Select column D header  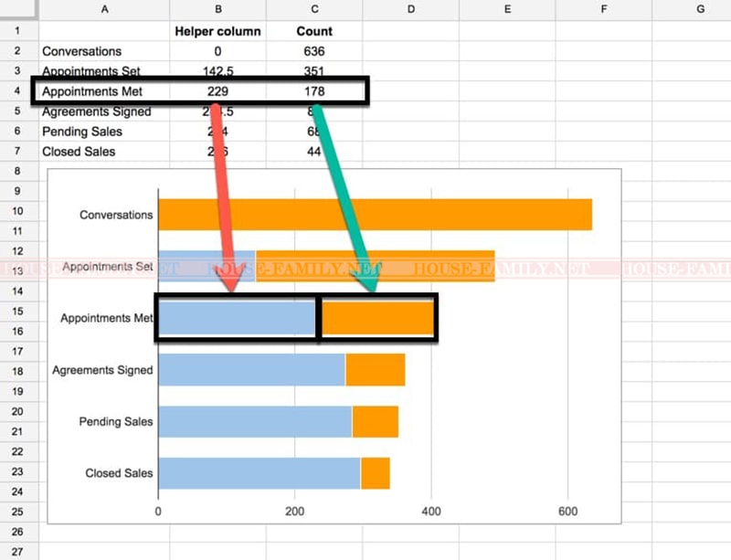pyautogui.click(x=410, y=10)
